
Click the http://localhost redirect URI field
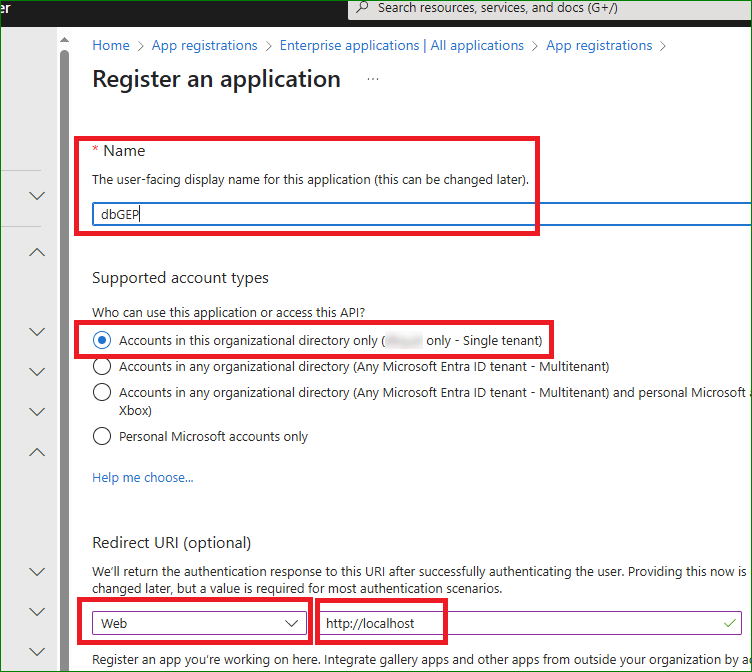pos(520,623)
